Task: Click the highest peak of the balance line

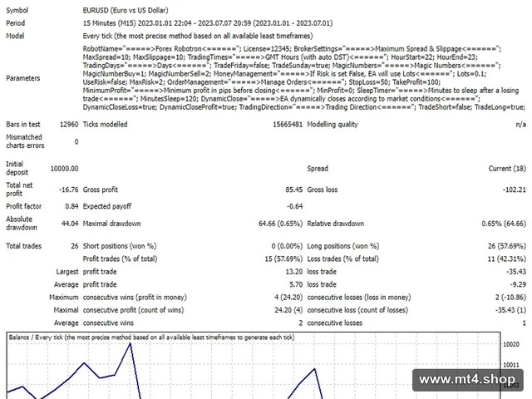Action: coord(130,343)
